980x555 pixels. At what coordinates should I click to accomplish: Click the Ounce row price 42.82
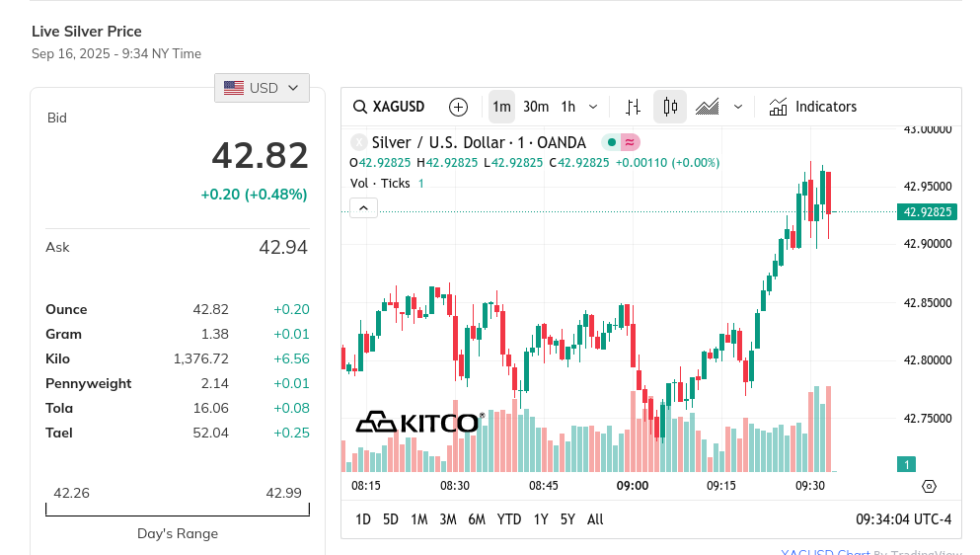210,309
